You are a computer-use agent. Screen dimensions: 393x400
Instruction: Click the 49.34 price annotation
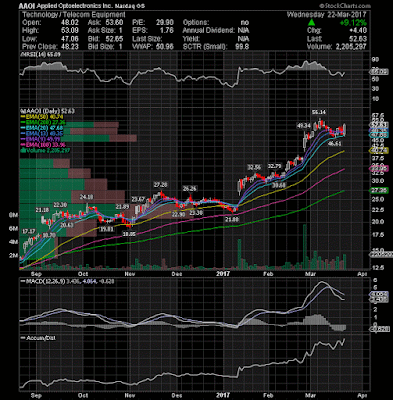pyautogui.click(x=304, y=126)
